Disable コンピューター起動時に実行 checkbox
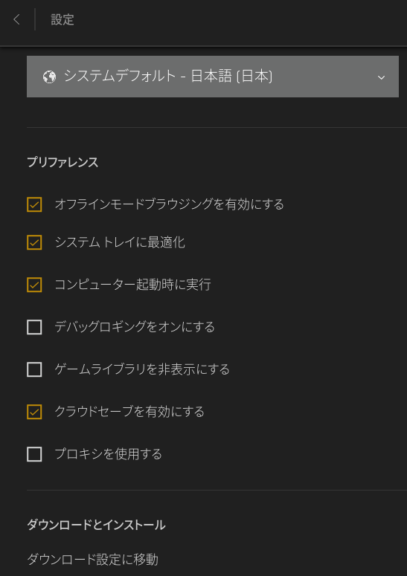Viewport: 407px width, 576px height. click(x=34, y=285)
